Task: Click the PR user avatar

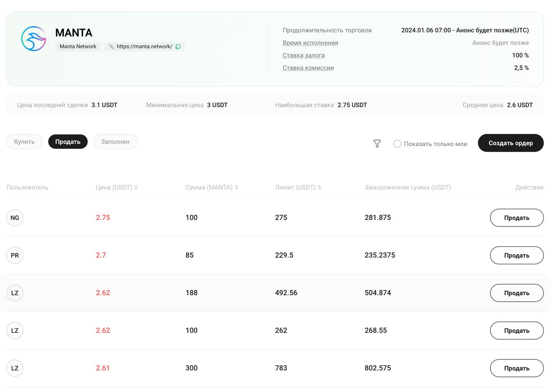Action: pos(15,256)
